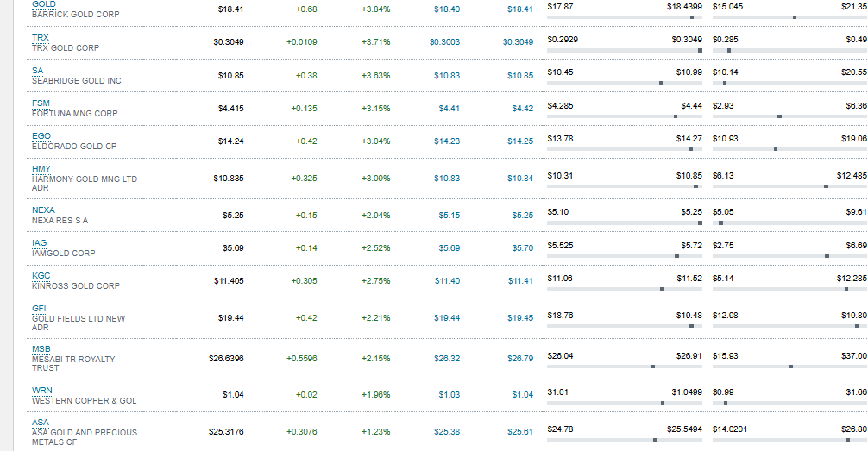Click the MSB Mesabi Trust ticker
Viewport: 868px width, 451px height.
(x=41, y=348)
